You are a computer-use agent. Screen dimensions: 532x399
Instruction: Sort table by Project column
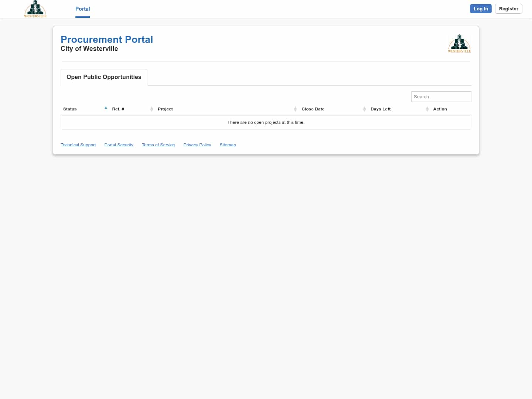coord(227,109)
